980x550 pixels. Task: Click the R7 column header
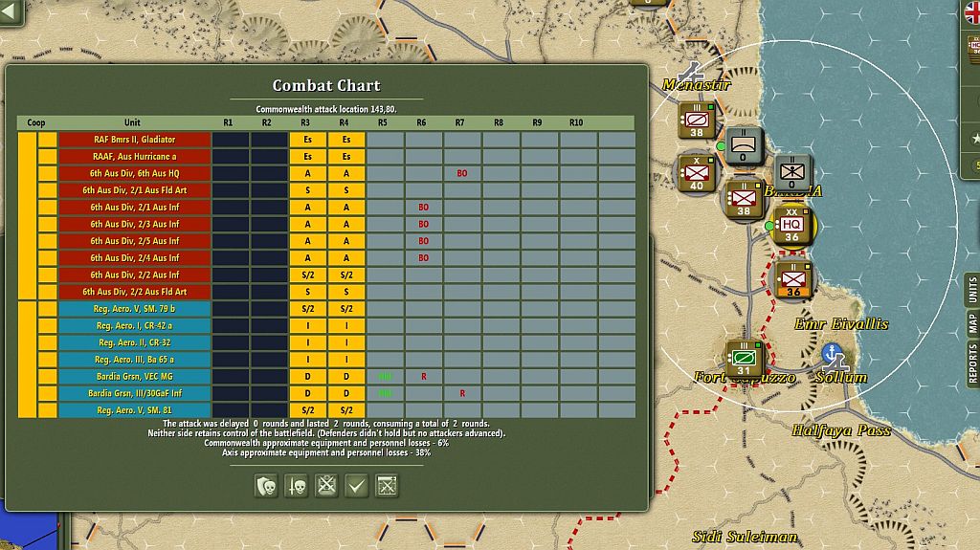[459, 122]
